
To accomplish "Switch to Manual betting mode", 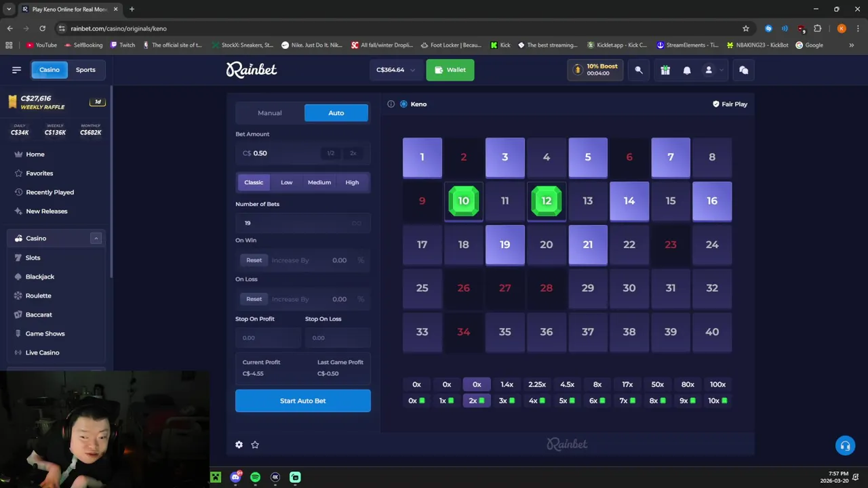I will tap(270, 113).
